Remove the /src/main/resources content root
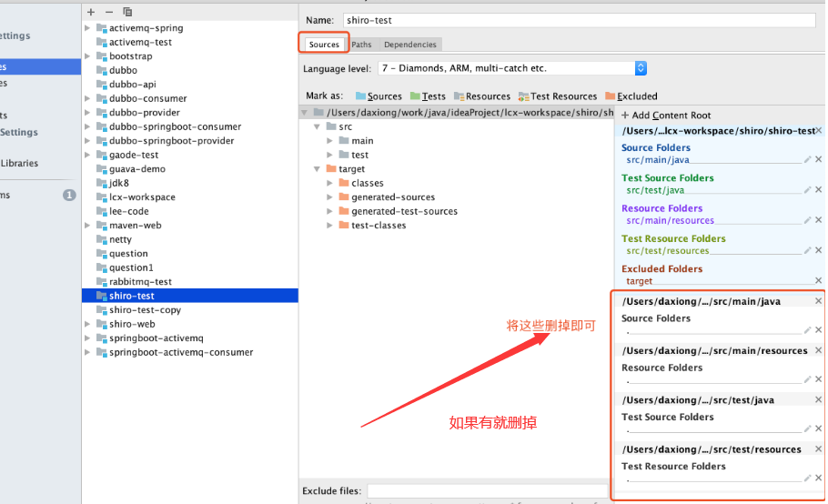 tap(818, 350)
